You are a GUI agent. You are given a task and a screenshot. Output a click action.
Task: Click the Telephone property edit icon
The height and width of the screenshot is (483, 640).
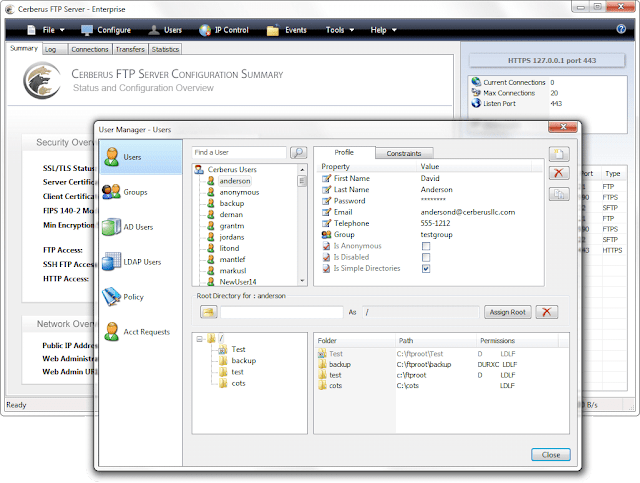coord(326,223)
